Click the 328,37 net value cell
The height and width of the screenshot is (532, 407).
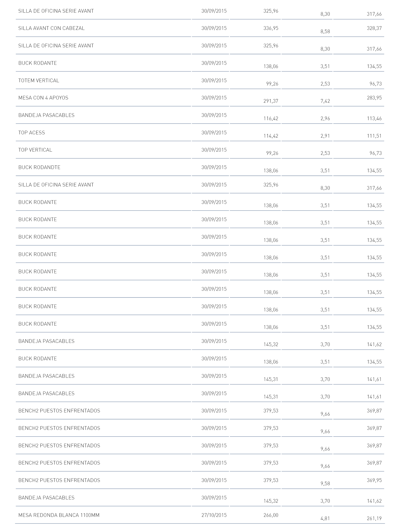(x=374, y=28)
